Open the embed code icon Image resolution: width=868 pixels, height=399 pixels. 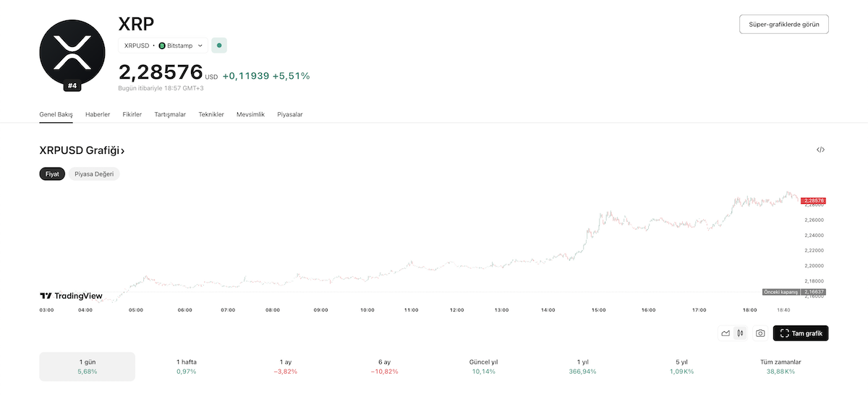820,150
